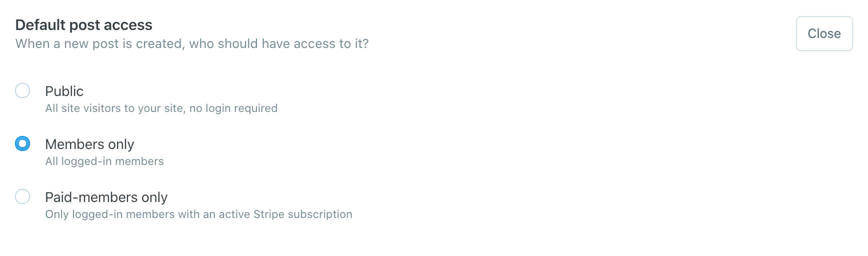Click the "All logged-in members" description text
Screen dimensions: 868x256
(x=104, y=161)
